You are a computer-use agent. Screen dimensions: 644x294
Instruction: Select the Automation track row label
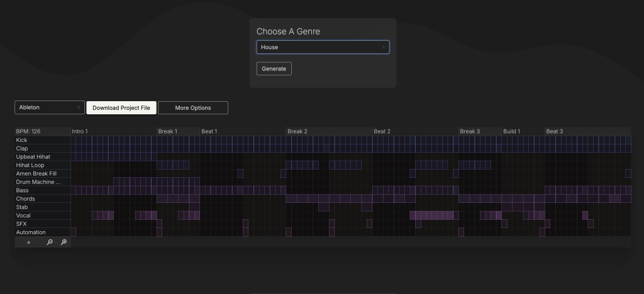click(x=31, y=232)
